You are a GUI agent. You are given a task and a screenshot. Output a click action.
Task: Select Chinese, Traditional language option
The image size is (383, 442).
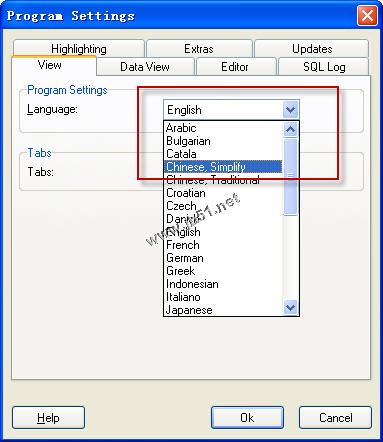223,180
